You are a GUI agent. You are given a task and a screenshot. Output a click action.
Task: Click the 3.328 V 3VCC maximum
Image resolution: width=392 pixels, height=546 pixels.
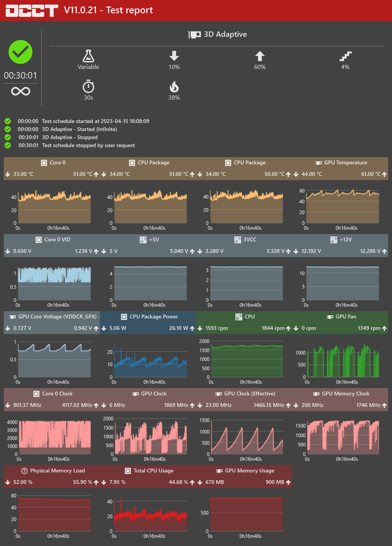click(x=275, y=251)
